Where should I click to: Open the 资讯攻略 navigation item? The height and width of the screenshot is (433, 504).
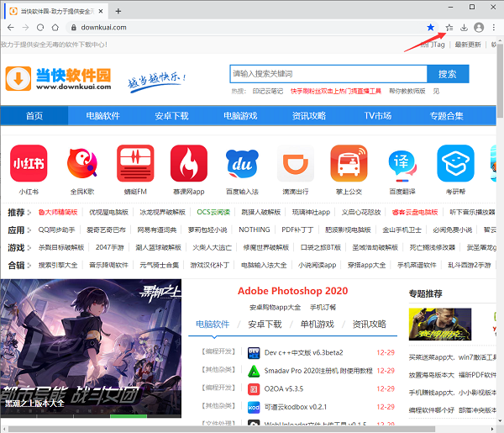click(309, 115)
